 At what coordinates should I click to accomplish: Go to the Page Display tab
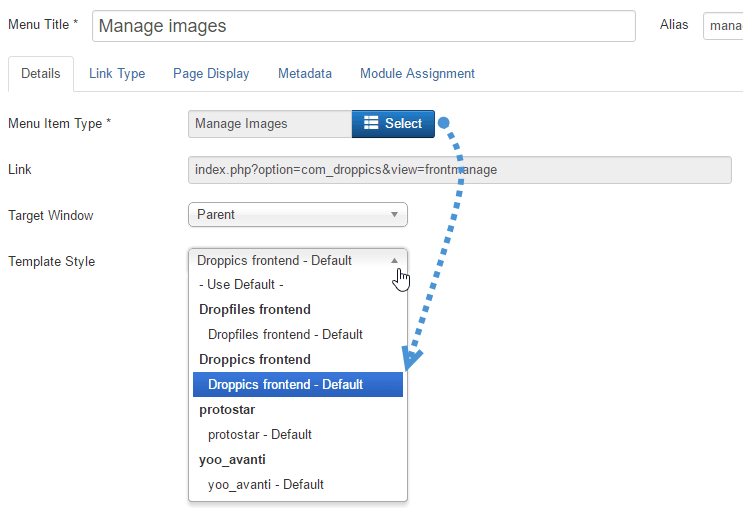pos(211,74)
